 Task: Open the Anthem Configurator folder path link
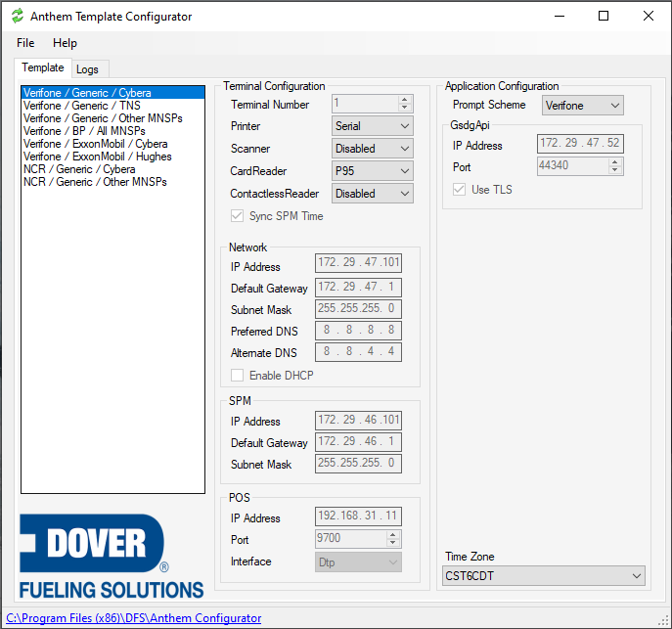[134, 618]
